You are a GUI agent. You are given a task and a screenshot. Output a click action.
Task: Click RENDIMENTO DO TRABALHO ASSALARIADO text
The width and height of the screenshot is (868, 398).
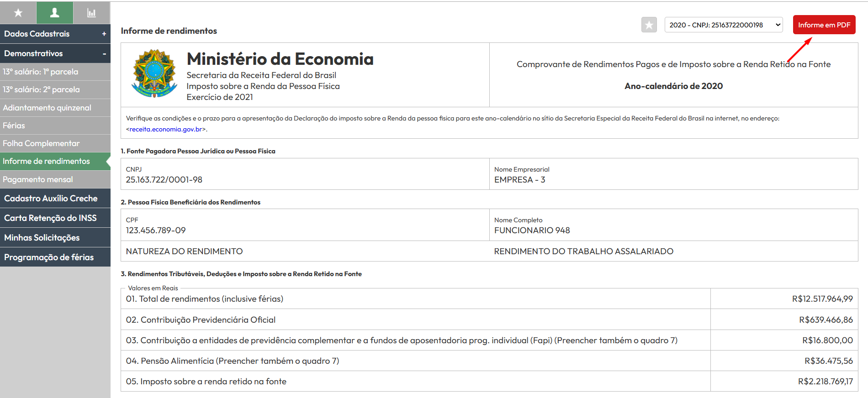click(583, 251)
